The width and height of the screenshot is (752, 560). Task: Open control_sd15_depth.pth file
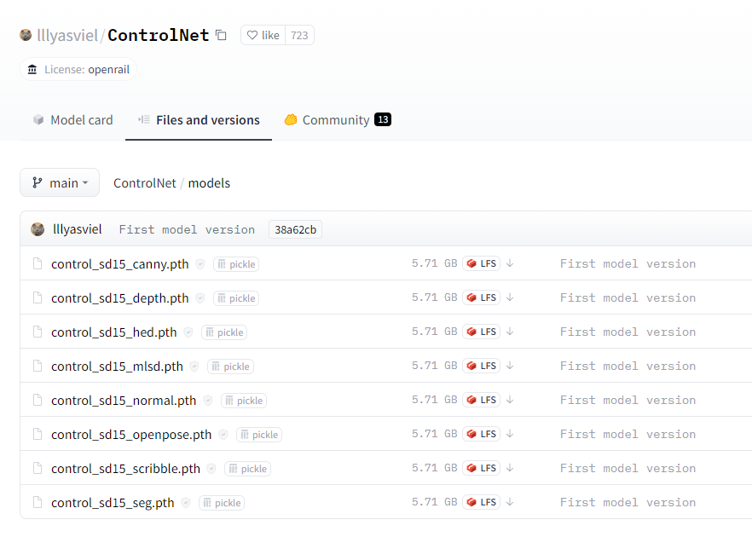click(x=120, y=298)
